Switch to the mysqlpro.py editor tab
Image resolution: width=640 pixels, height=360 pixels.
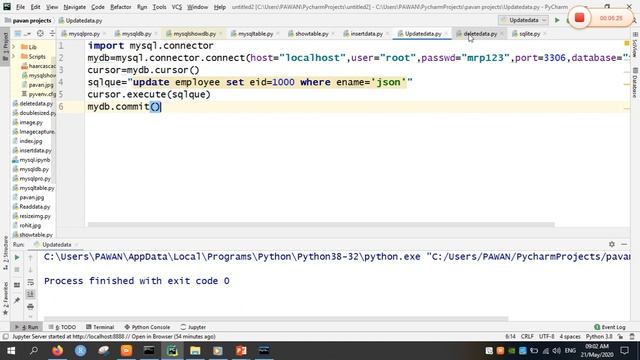click(84, 33)
